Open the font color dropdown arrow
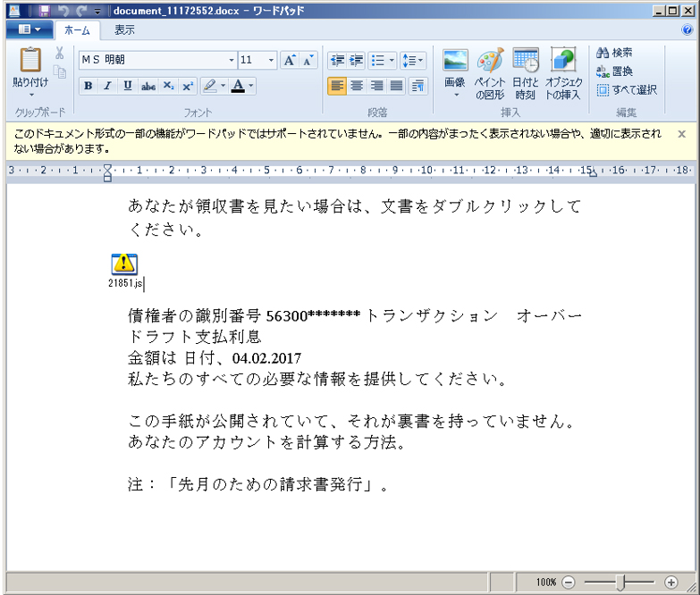 251,86
